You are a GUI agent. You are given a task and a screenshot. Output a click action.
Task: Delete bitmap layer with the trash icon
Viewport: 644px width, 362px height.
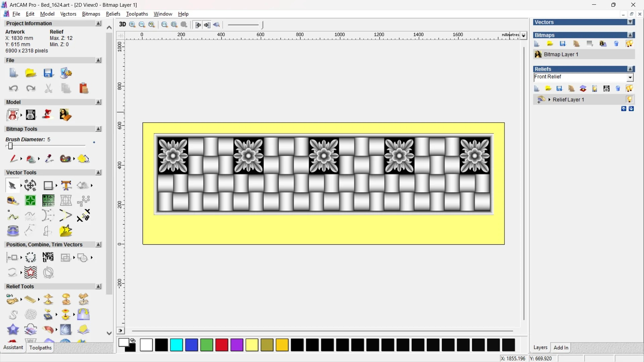(616, 44)
